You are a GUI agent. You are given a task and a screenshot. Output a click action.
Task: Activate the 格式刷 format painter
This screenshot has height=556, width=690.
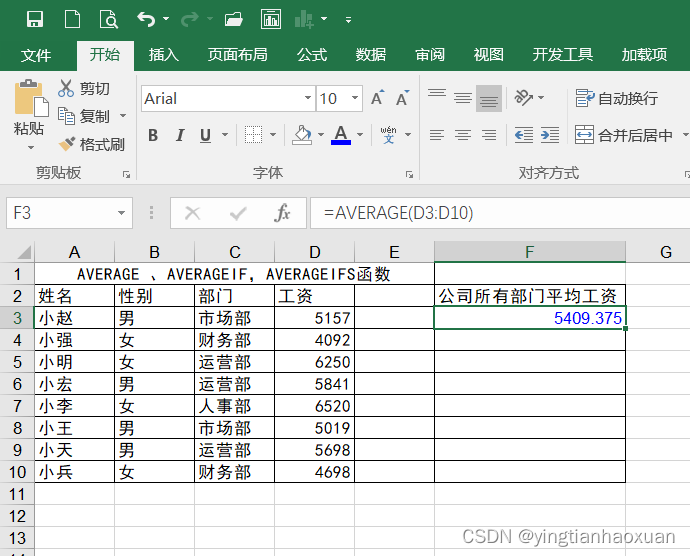coord(92,144)
